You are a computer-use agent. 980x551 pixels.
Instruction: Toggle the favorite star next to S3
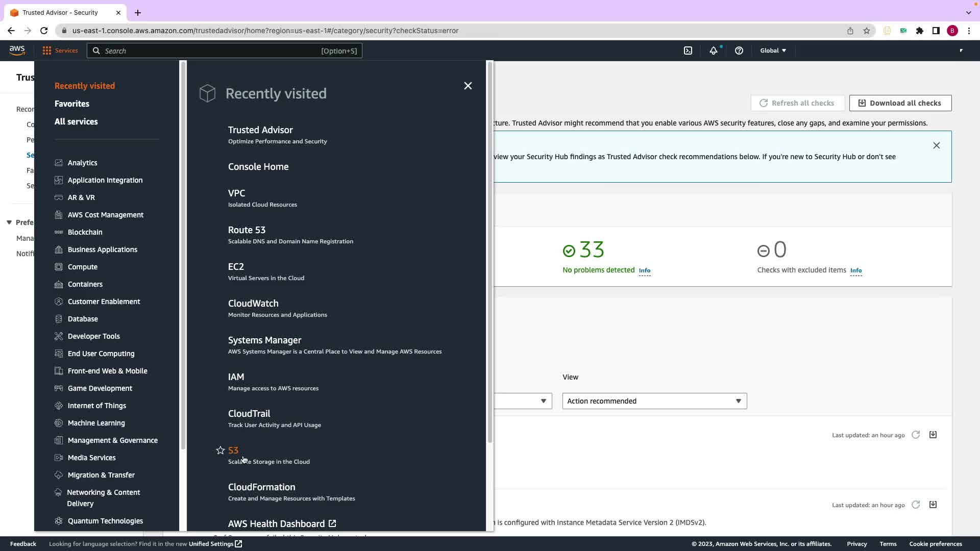click(x=220, y=450)
